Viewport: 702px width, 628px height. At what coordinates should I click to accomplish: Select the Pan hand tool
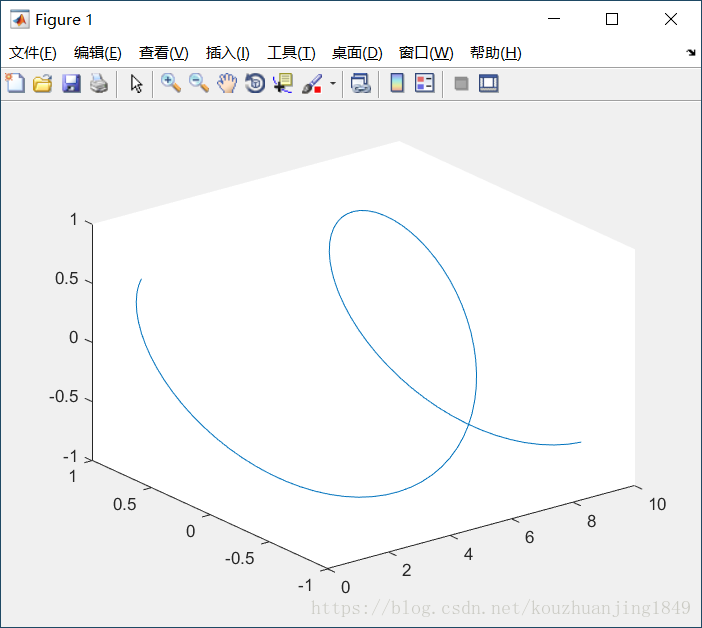(227, 83)
